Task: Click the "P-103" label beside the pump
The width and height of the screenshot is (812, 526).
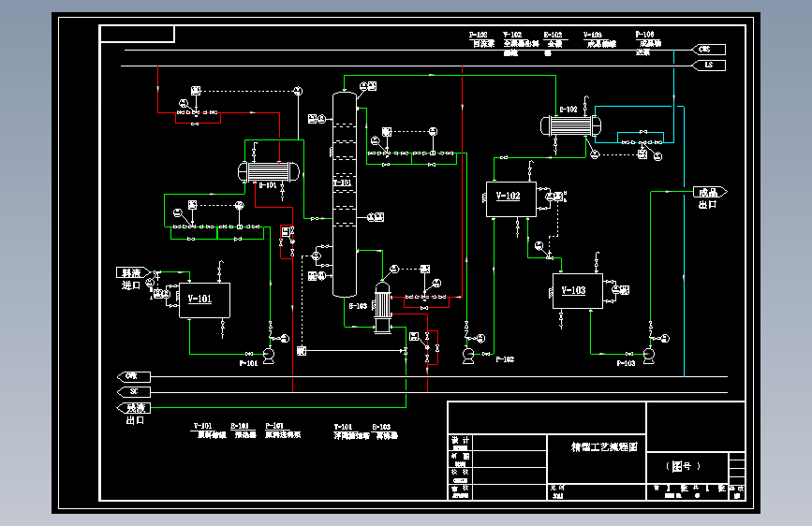Action: point(626,363)
